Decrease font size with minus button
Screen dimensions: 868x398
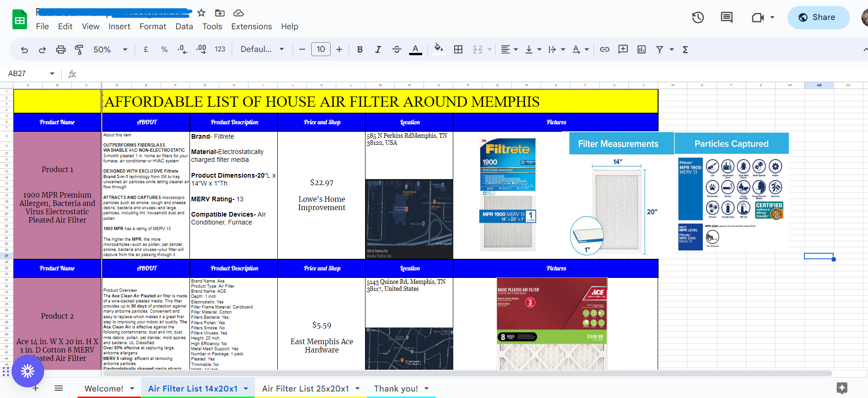tap(302, 50)
